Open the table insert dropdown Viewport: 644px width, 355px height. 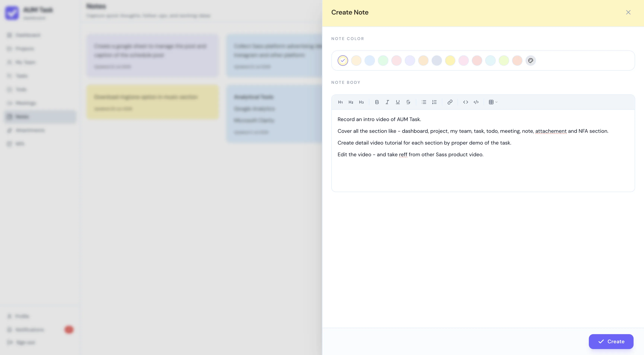coord(493,102)
